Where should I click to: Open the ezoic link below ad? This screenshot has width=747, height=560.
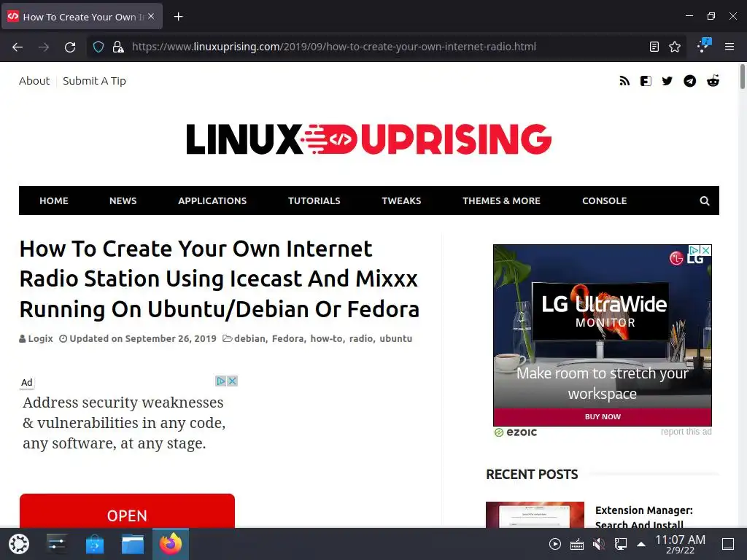coord(516,432)
